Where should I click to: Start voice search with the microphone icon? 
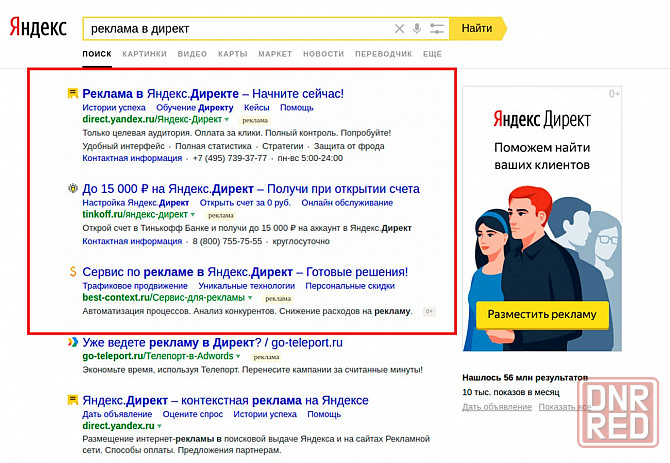pyautogui.click(x=417, y=29)
